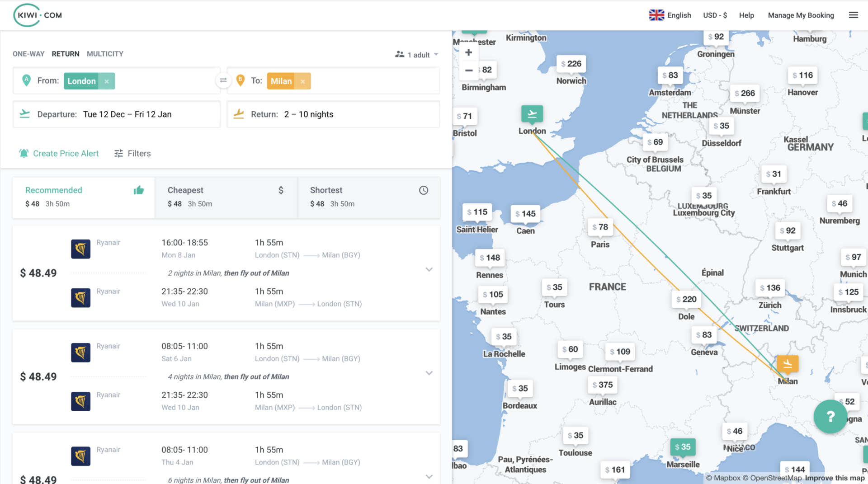Zoom in on the map with the plus button

(469, 52)
